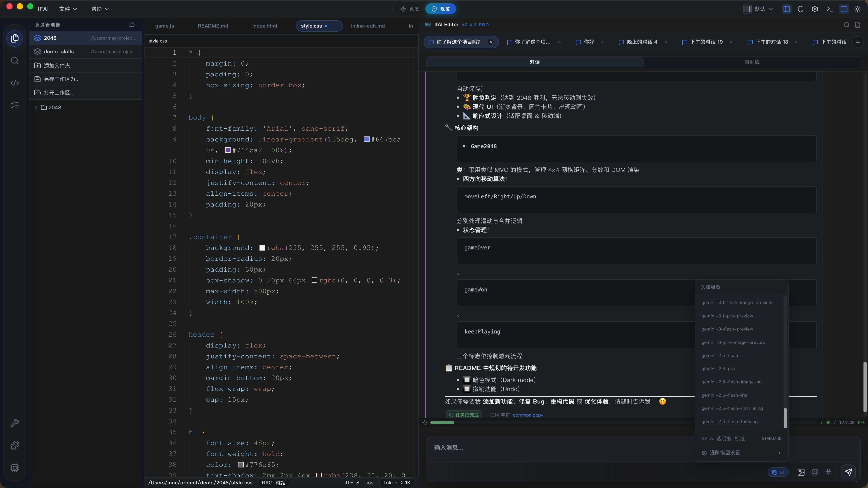Open the 文件 menu

click(x=68, y=9)
